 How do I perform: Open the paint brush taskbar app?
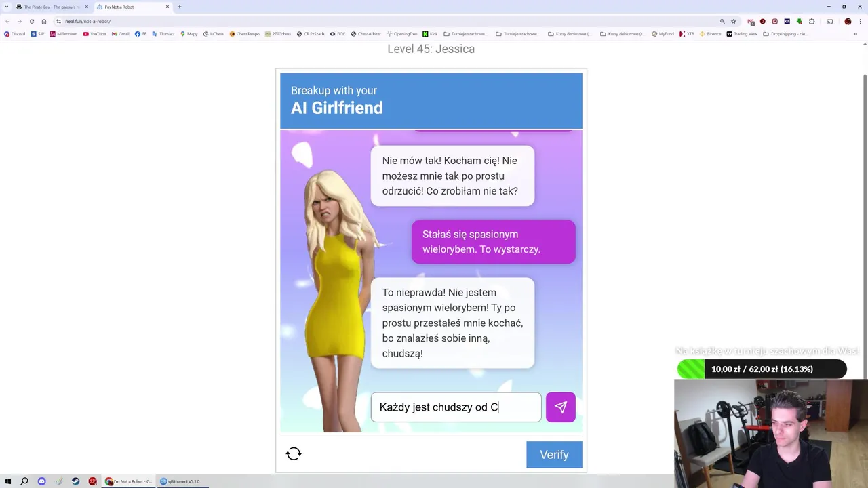[x=59, y=481]
